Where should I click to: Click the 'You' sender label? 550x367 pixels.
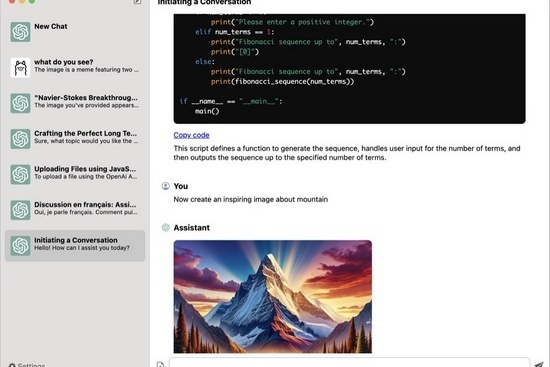181,186
